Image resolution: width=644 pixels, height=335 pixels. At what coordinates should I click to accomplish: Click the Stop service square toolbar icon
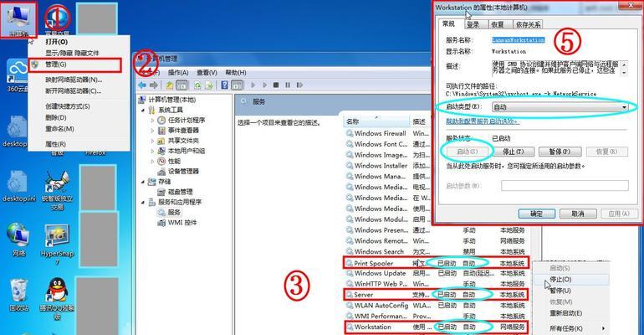tap(276, 85)
